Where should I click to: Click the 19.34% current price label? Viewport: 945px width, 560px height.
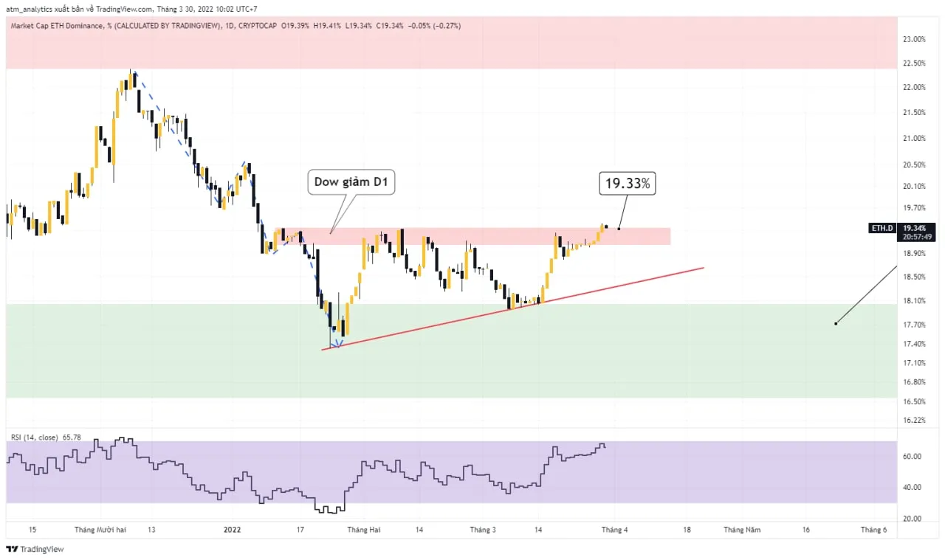(x=914, y=228)
